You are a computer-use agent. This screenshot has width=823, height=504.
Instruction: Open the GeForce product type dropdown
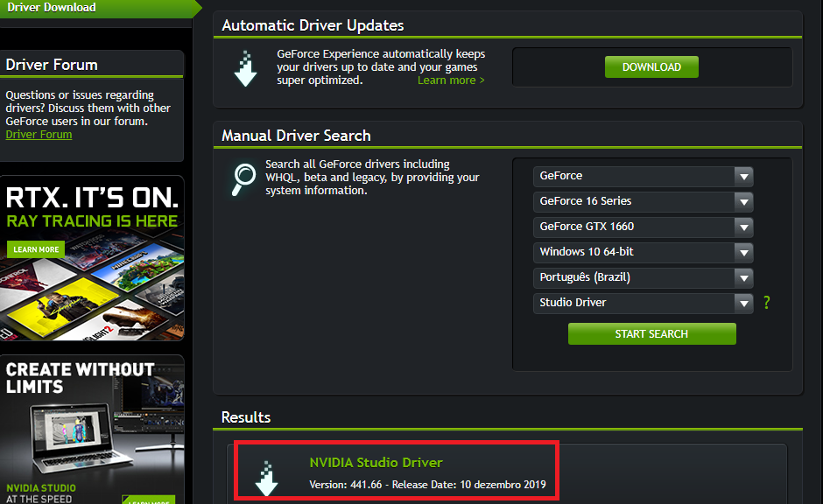[x=643, y=176]
